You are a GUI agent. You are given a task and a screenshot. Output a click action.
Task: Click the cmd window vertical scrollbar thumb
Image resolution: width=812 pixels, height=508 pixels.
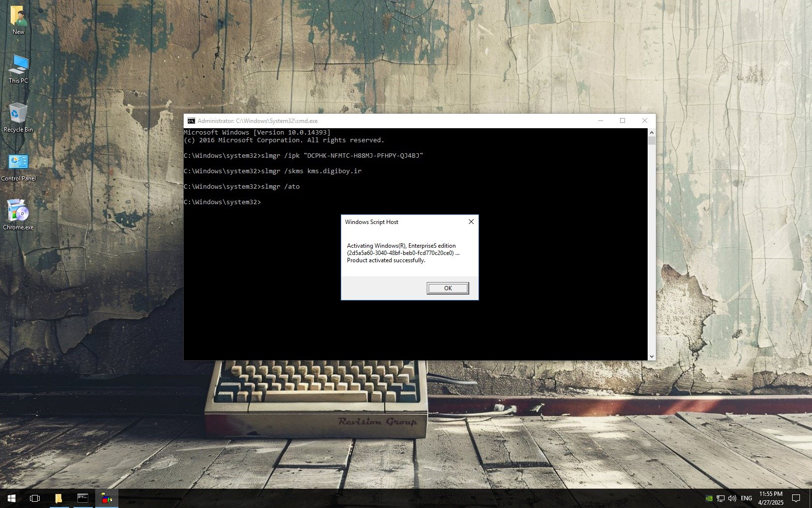click(x=652, y=141)
